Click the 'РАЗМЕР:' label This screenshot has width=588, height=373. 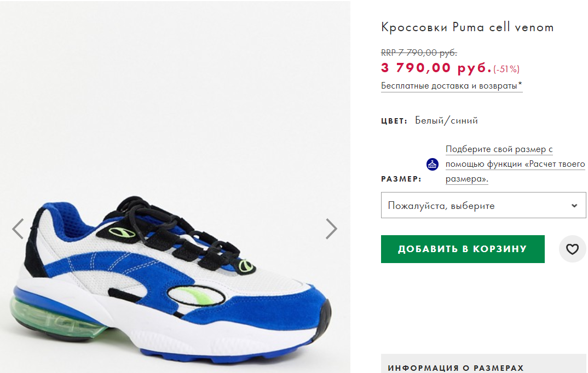[401, 179]
